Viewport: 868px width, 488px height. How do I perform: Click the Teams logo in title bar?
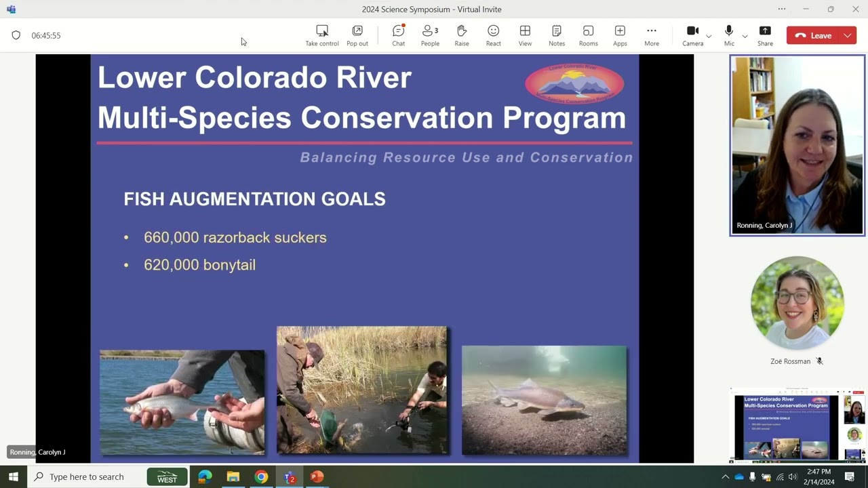coord(11,9)
